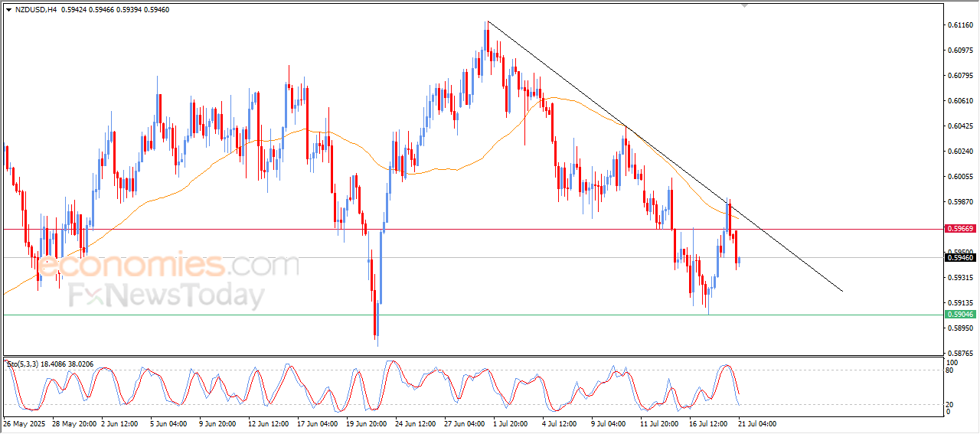The width and height of the screenshot is (980, 434).
Task: Click the 9 Jul 04:00 time label
Action: tap(610, 423)
